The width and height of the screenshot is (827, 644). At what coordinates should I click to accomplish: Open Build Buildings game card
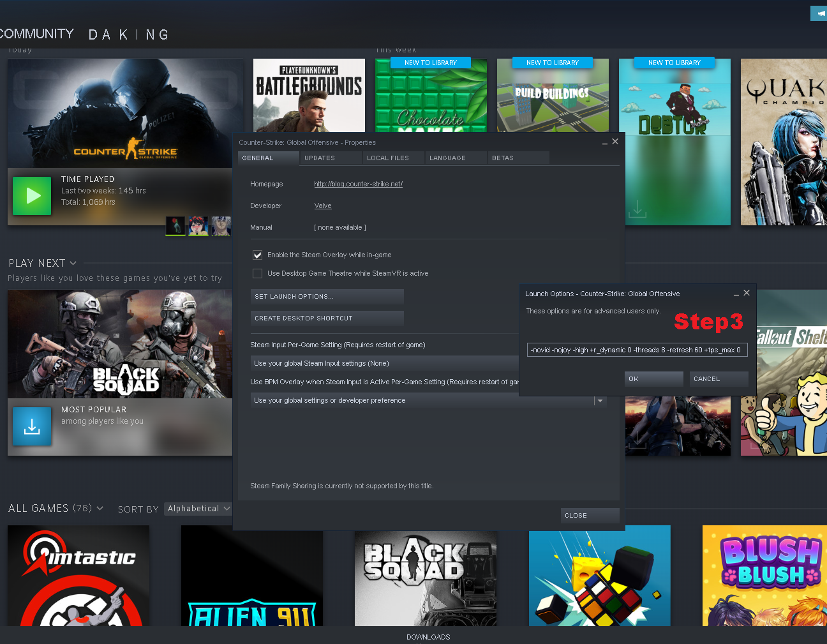point(553,96)
